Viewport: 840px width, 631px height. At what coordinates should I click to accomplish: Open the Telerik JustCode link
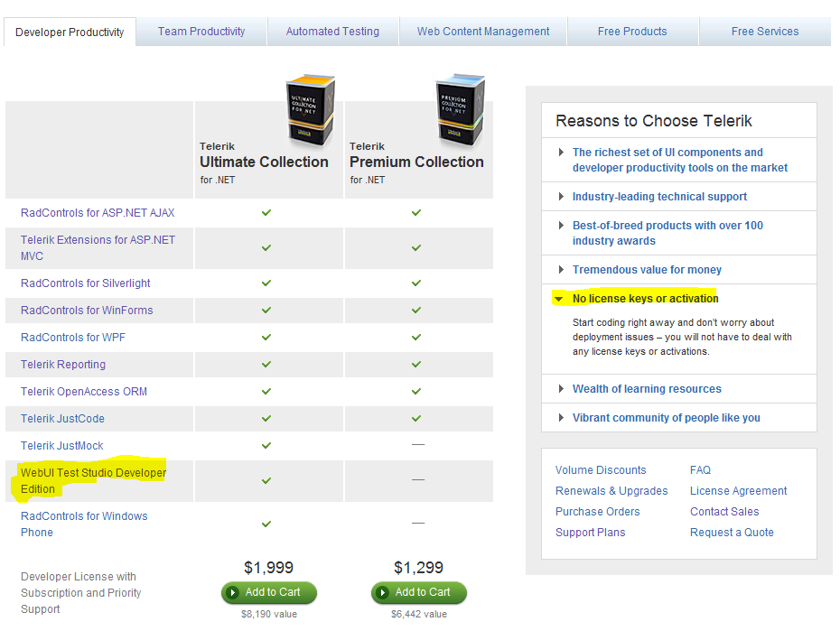click(x=62, y=419)
